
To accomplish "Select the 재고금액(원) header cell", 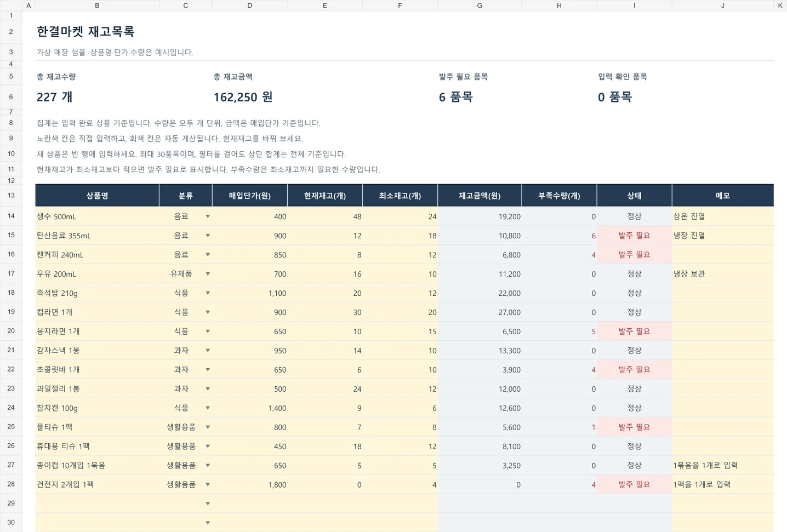I will 480,196.
